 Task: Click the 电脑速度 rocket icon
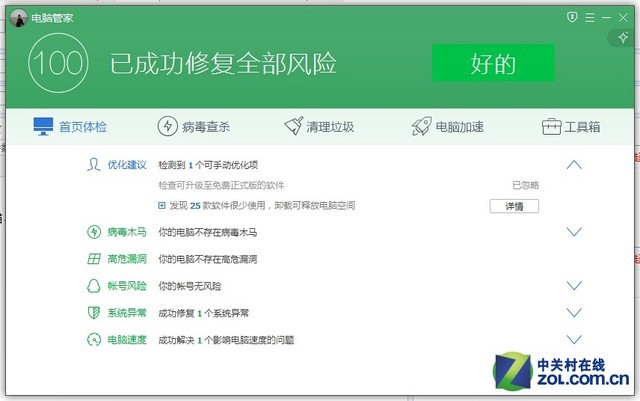pos(94,340)
